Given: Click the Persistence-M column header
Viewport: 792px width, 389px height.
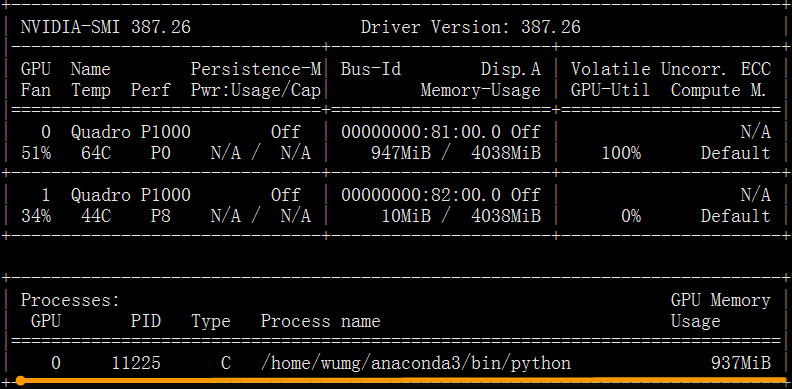Looking at the screenshot, I should 256,69.
